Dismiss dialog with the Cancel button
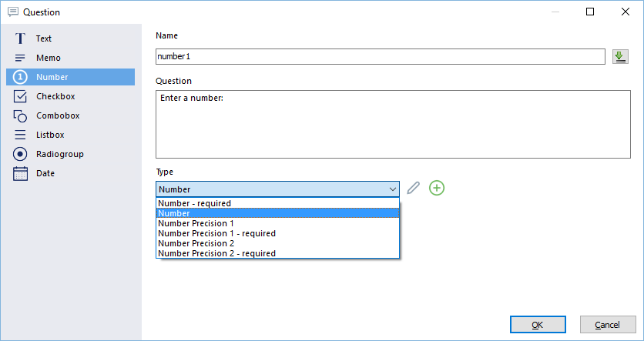 coord(608,325)
